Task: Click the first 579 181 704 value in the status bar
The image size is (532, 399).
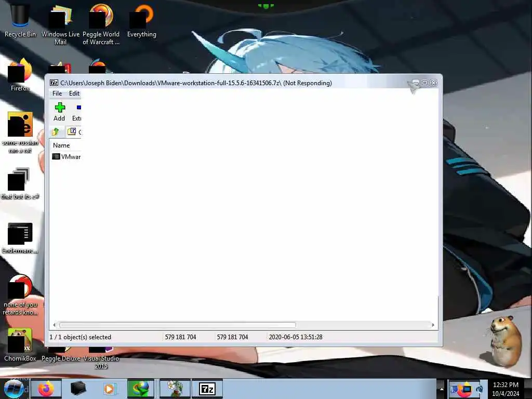Action: [180, 337]
